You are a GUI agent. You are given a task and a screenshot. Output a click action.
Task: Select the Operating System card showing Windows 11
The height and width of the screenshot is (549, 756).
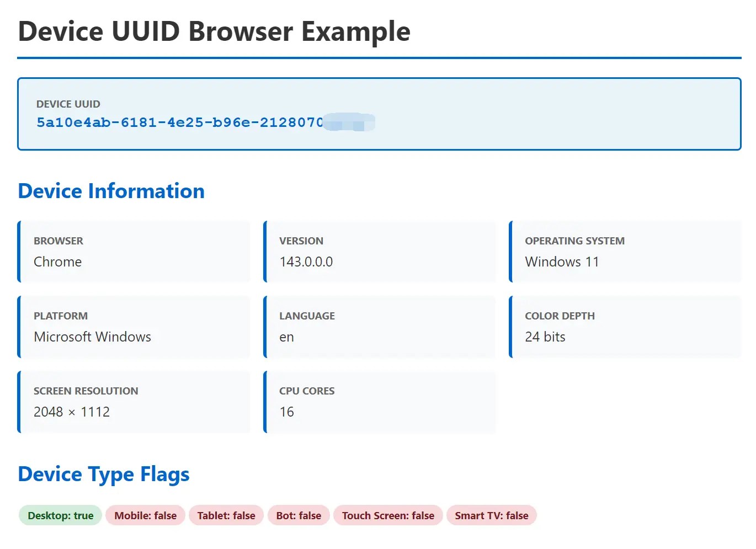point(625,252)
